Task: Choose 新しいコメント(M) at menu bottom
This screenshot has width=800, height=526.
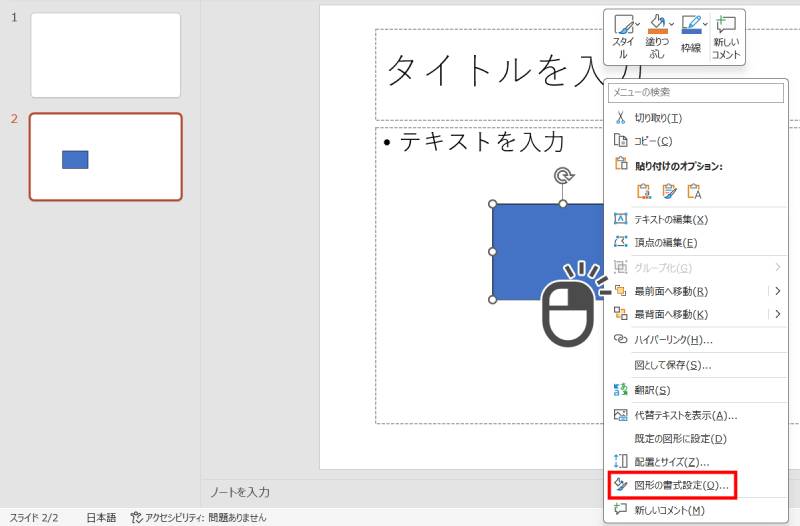Action: [x=695, y=510]
